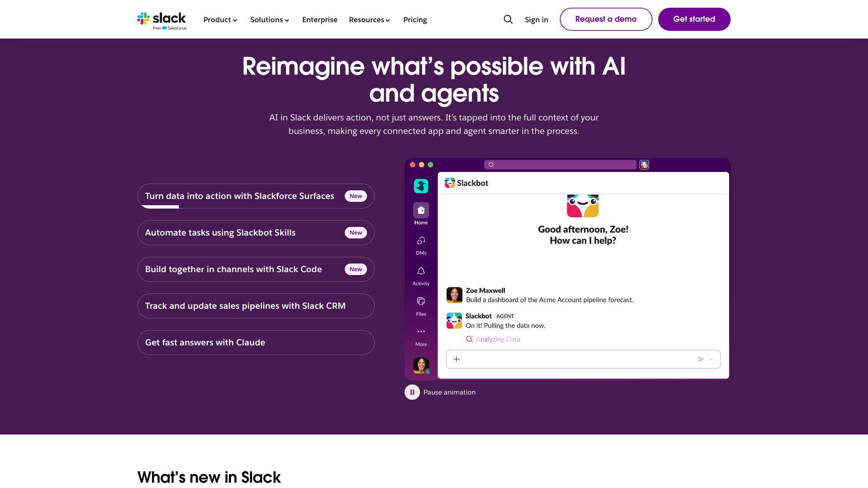The height and width of the screenshot is (488, 868).
Task: Select Track and update sales pipelines with Slack CRM
Action: point(256,306)
